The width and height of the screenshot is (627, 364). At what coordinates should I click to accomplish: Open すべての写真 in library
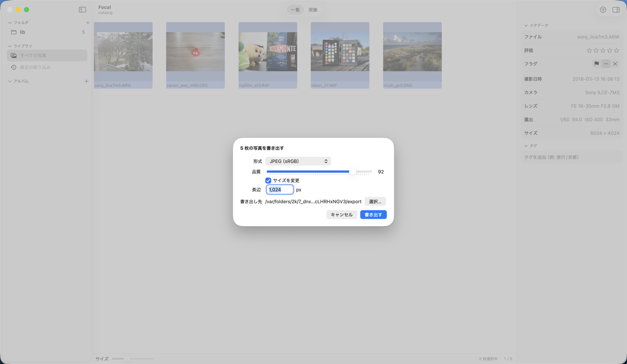47,56
